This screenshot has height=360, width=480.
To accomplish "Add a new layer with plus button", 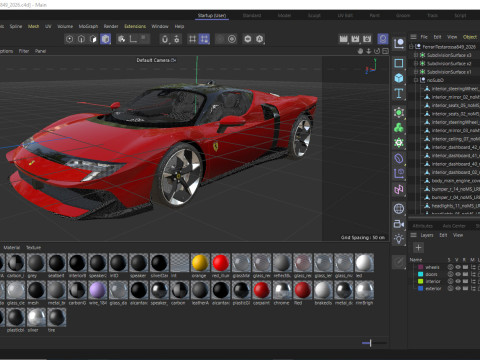I will (419, 247).
